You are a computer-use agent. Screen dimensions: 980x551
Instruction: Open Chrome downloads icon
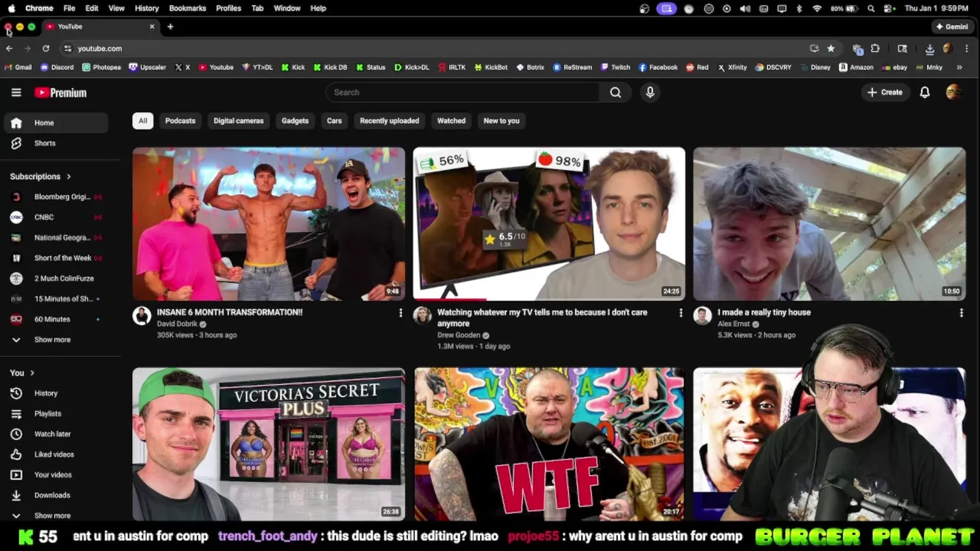[929, 48]
